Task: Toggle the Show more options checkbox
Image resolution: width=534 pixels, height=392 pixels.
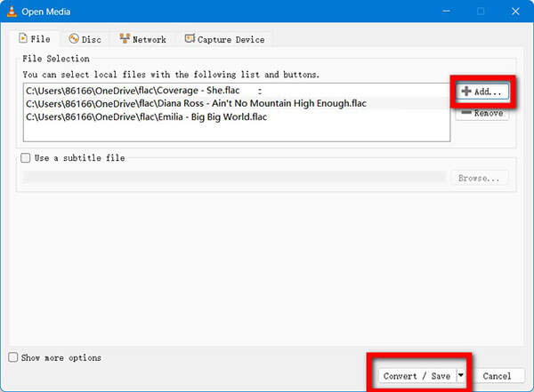Action: [13, 357]
